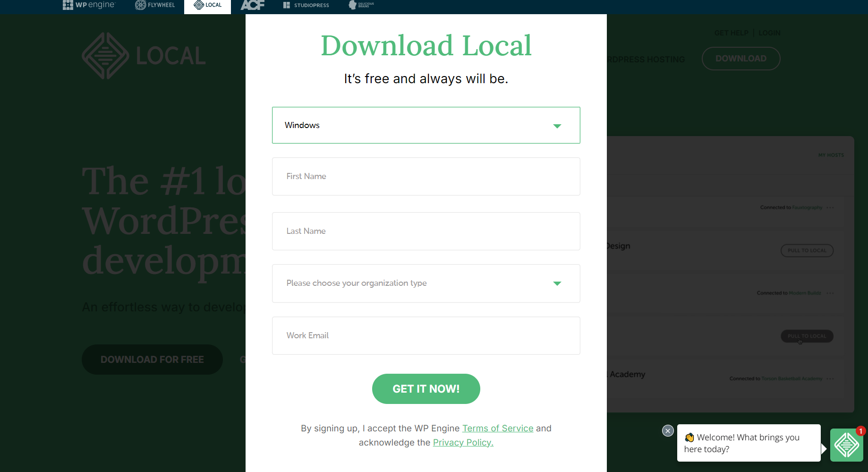Focus the Work Email field

coord(426,335)
